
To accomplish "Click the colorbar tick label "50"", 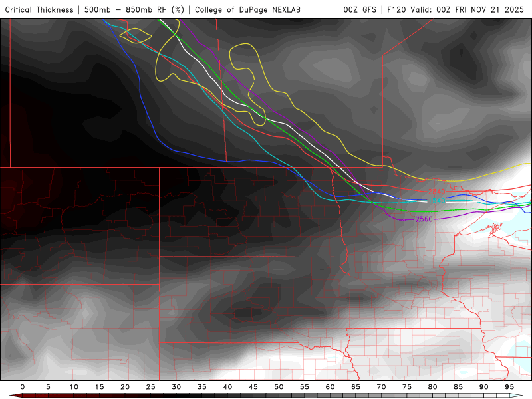I will pos(279,387).
